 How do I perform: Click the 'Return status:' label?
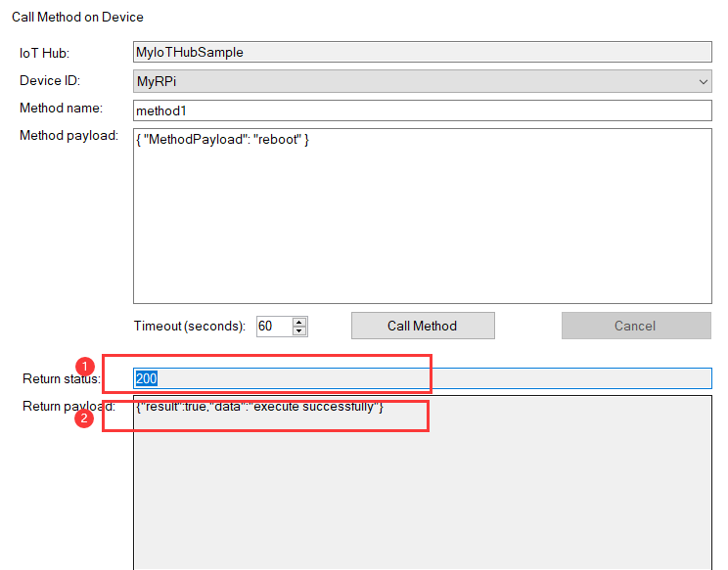tap(62, 379)
